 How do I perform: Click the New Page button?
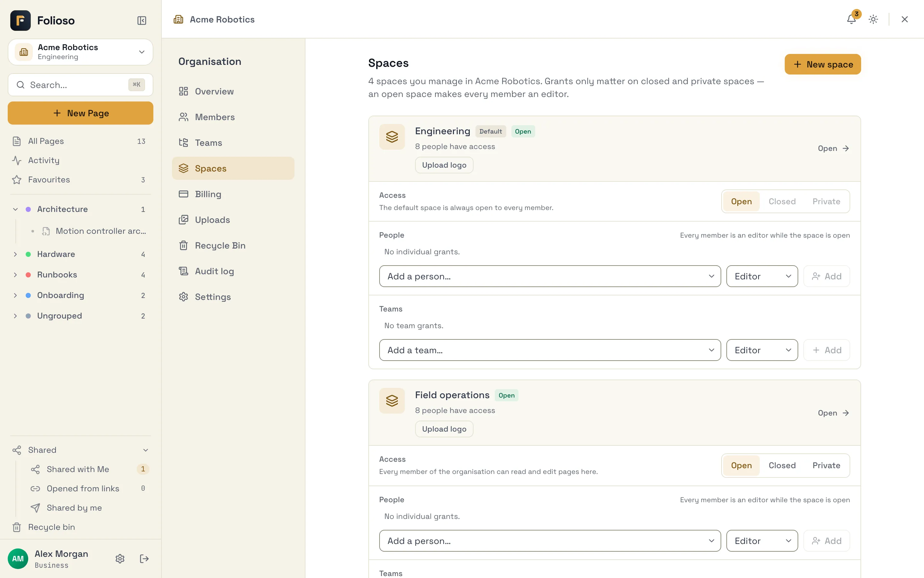(81, 113)
